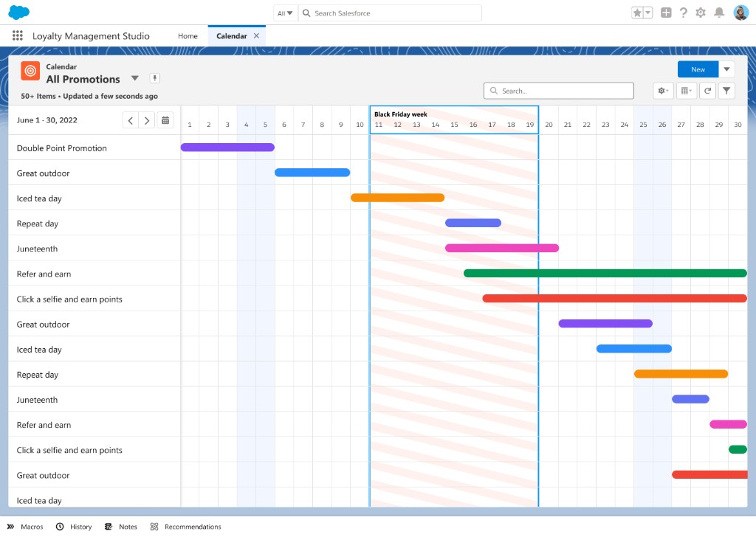Expand the All search scope dropdown
756x537 pixels.
tap(285, 13)
